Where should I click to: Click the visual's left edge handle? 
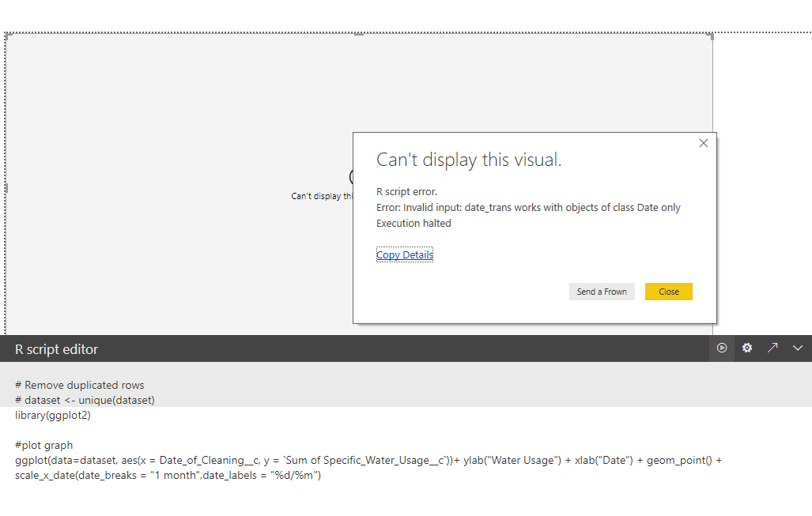[6, 188]
